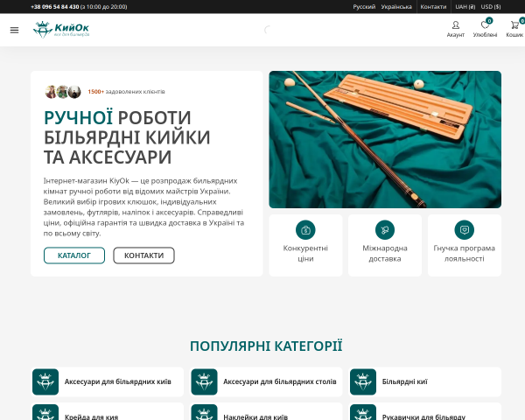The height and width of the screenshot is (420, 525).
Task: Click the Міжнародна доставка text
Action: click(x=385, y=254)
